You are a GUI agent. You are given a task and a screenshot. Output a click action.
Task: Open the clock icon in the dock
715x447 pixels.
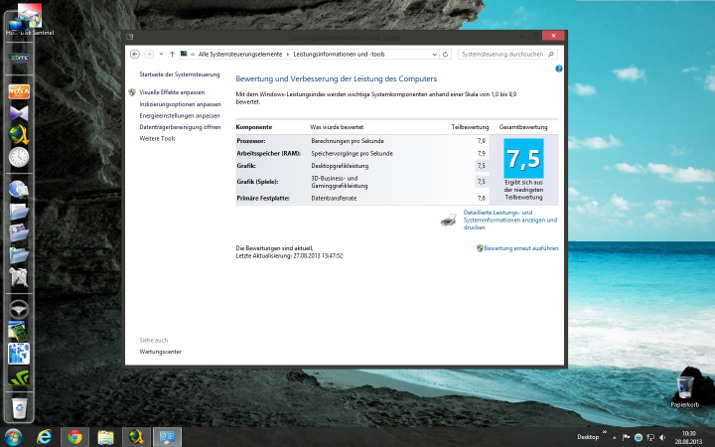coord(19,157)
